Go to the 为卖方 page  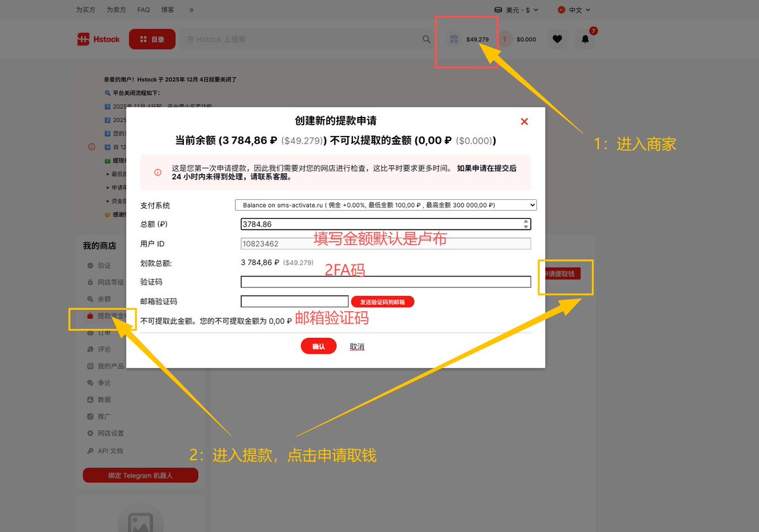coord(116,10)
